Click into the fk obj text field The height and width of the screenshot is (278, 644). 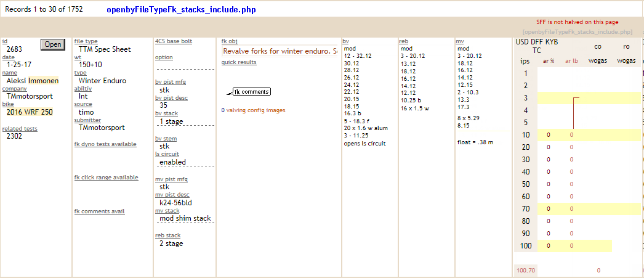point(280,51)
